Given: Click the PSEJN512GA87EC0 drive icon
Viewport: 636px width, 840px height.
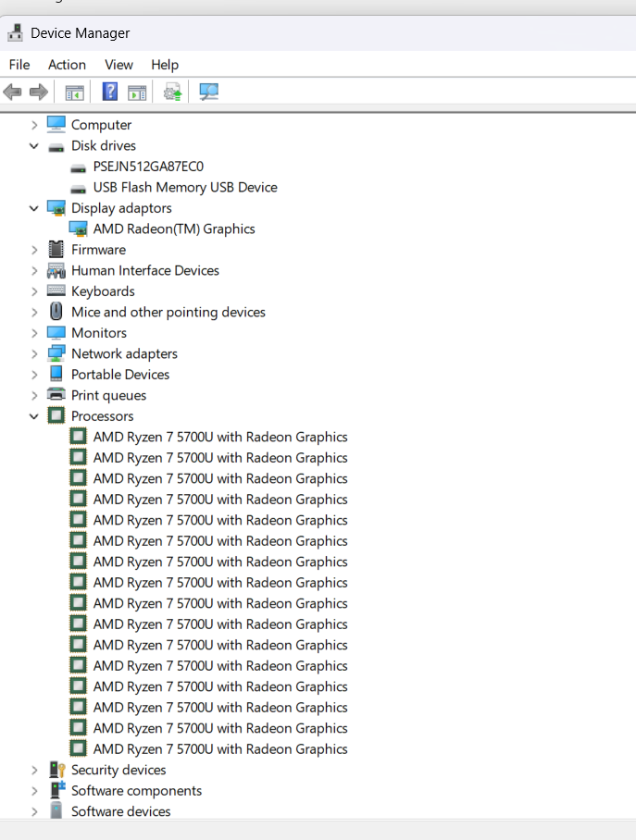Looking at the screenshot, I should (79, 168).
